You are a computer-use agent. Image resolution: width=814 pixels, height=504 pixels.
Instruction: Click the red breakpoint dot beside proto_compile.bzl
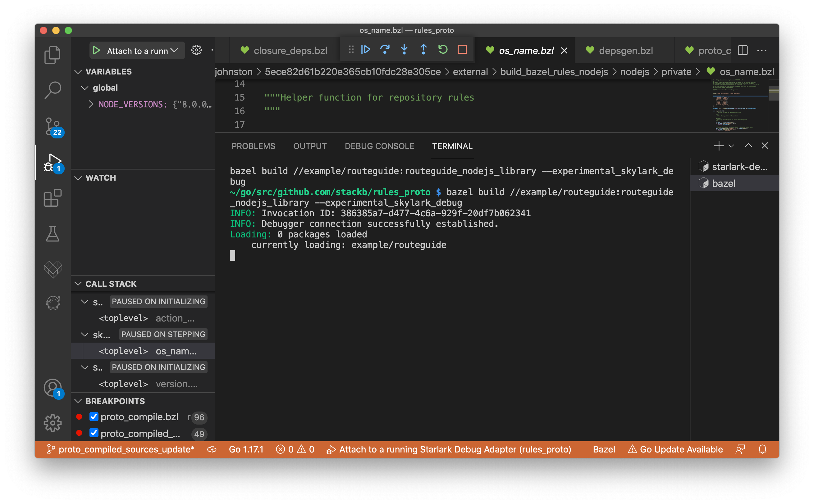coord(79,417)
